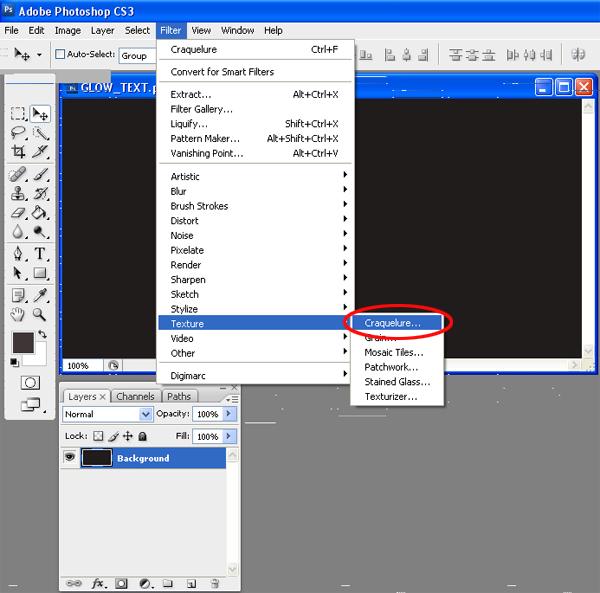Swap foreground and background colors

pos(42,334)
